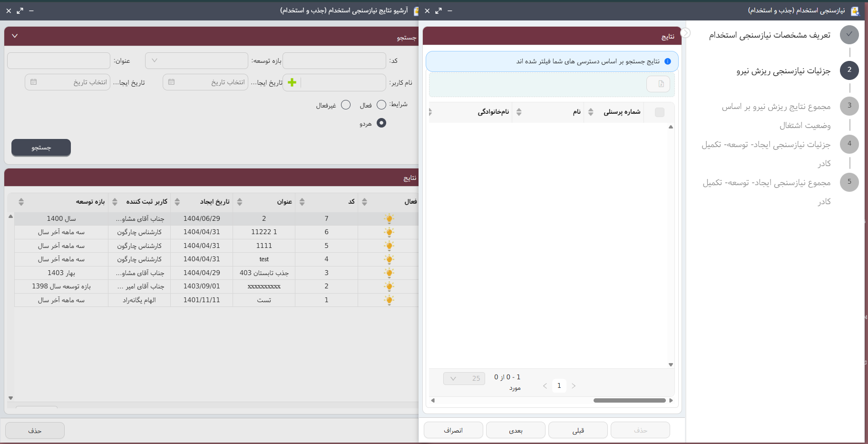Screen dimensions: 868x444
Task: Click the green plus icon beside نام کاربر
Action: coord(292,82)
